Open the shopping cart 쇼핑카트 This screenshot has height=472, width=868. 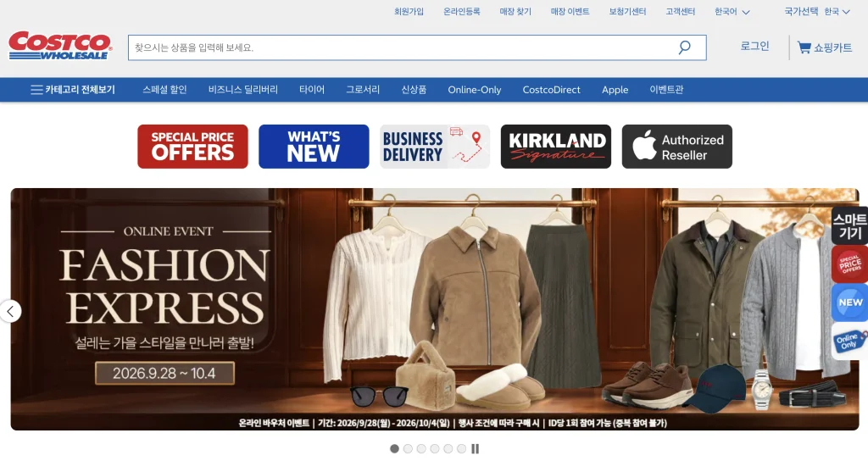pos(824,47)
